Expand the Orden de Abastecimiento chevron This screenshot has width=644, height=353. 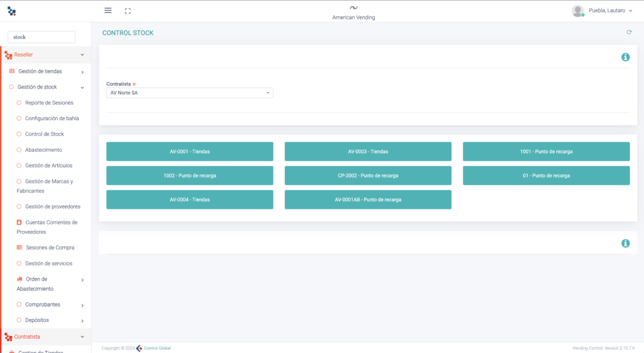(x=82, y=280)
